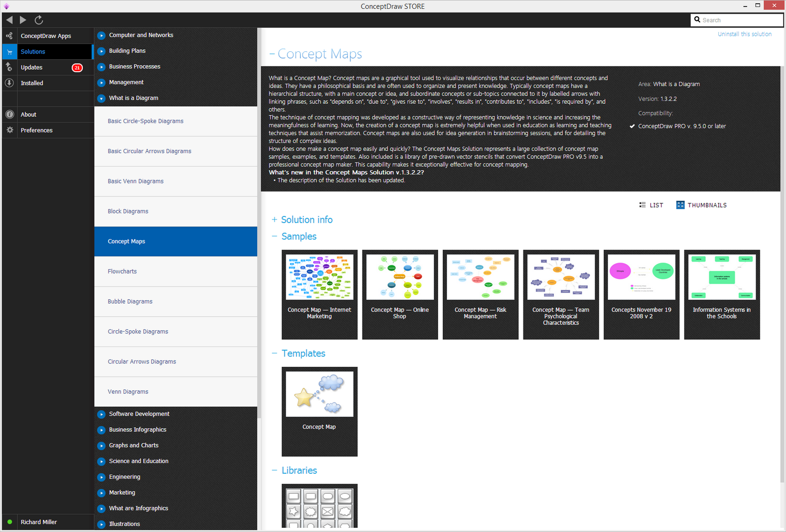Open the Installed section

[32, 83]
